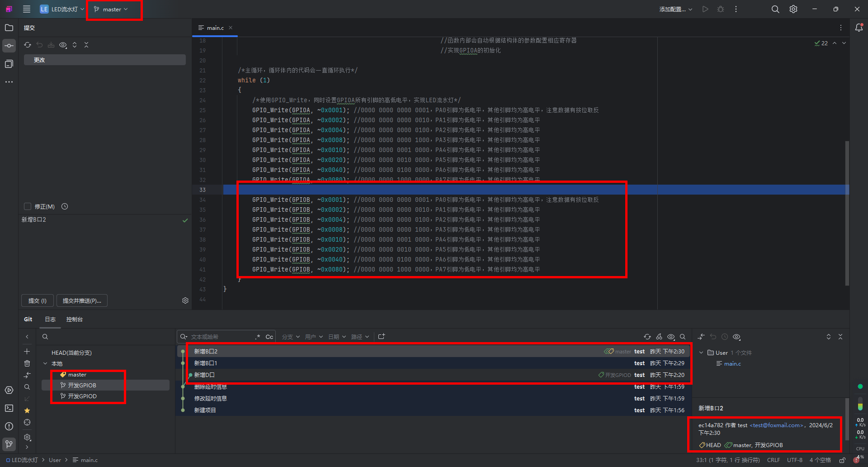868x467 pixels.
Task: Click the 提交并推送 button
Action: tap(82, 300)
